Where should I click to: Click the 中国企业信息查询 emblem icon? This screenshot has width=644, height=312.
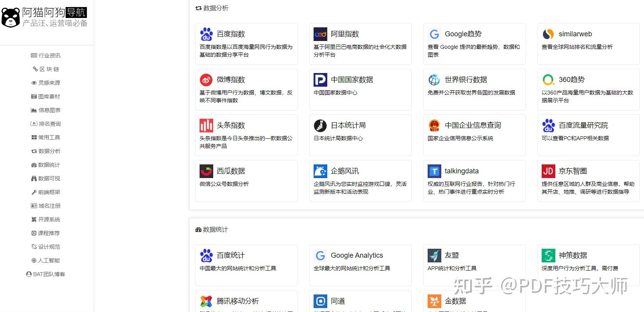tap(434, 126)
